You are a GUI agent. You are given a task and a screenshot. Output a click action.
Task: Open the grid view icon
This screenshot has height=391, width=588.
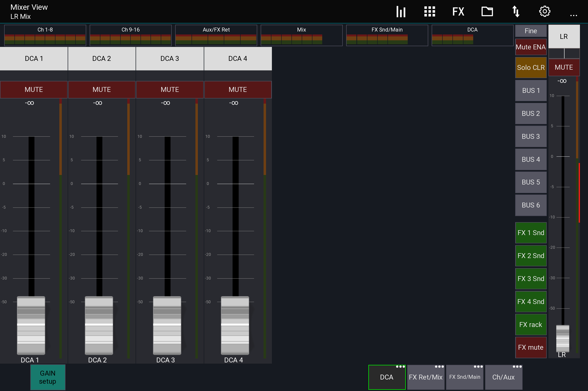click(x=429, y=11)
